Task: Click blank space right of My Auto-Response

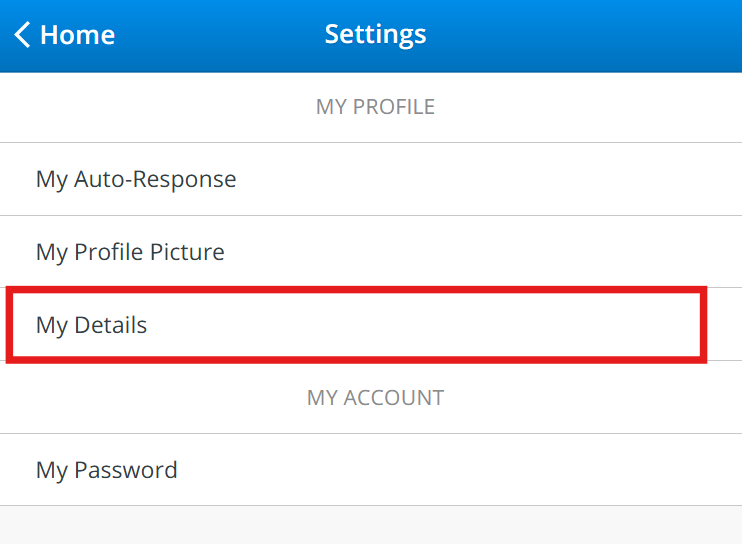Action: pyautogui.click(x=500, y=180)
